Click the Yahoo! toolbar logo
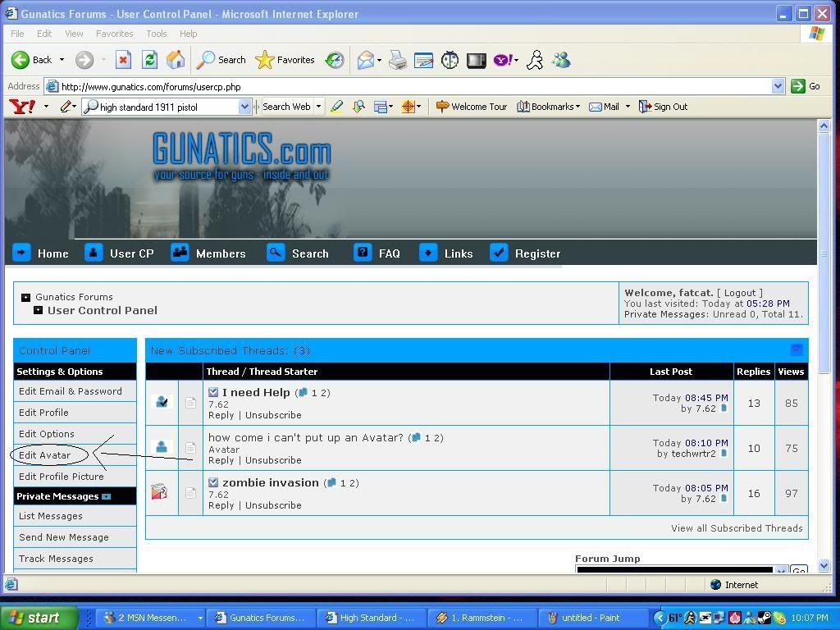Viewport: 840px width, 630px height. tap(22, 107)
